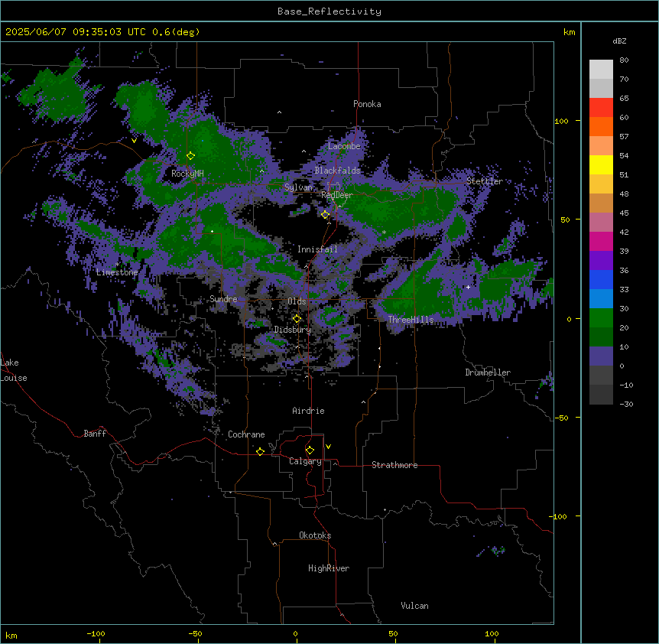Select the Lacombe label
This screenshot has width=659, height=644.
click(x=344, y=146)
